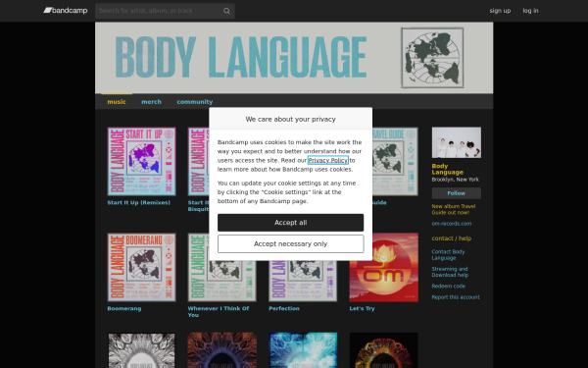The image size is (588, 368).
Task: Open the purple Perfection album cover
Action: point(303,282)
